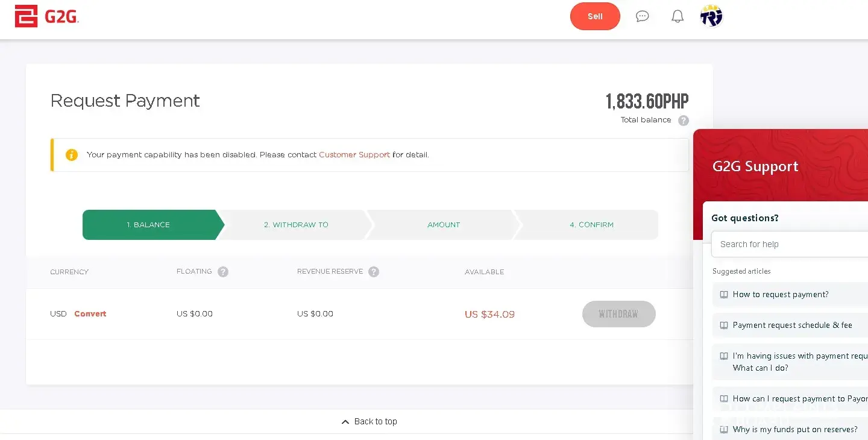Viewport: 868px width, 440px height.
Task: Click the G2G logo
Action: tap(47, 16)
